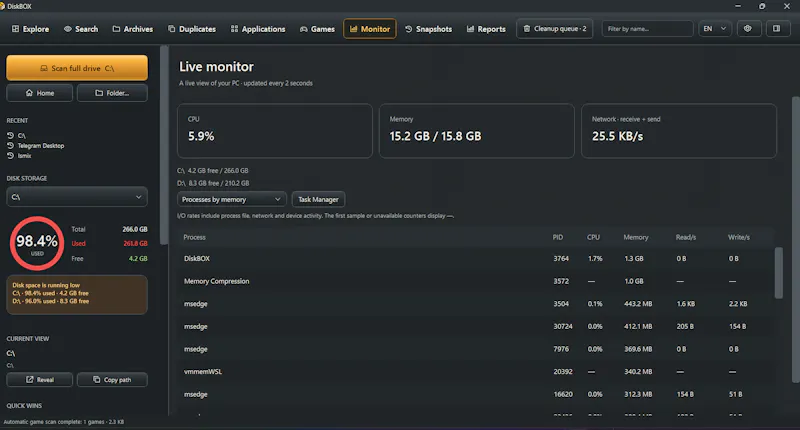Select msedge process with PID 7976
Screen dimensions: 800x430
476,349
